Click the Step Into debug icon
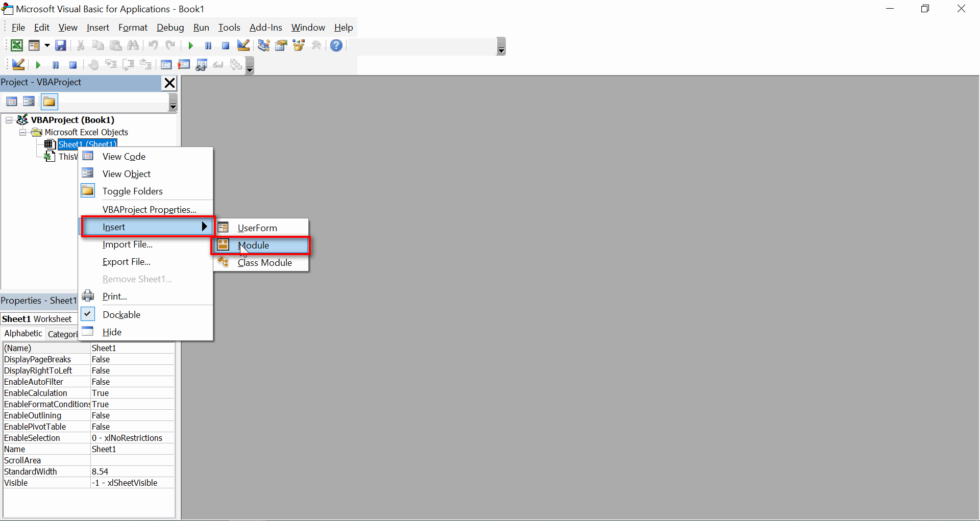The image size is (980, 521). pos(111,65)
